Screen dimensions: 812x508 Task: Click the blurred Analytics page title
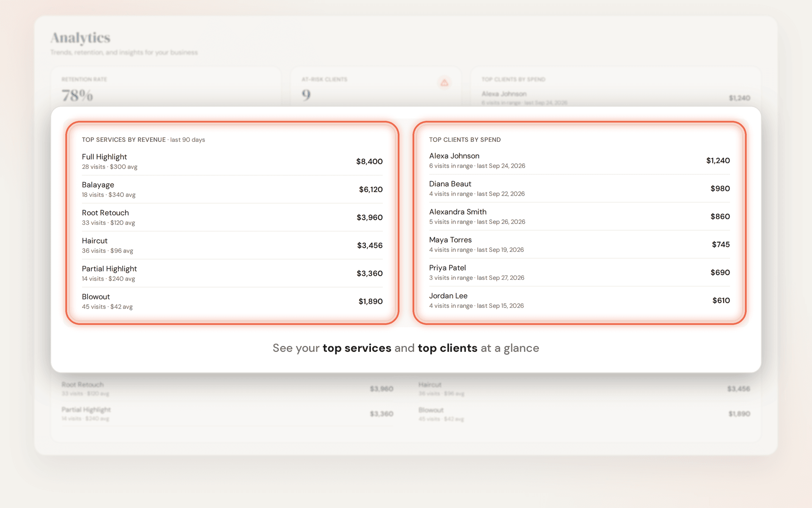tap(80, 38)
